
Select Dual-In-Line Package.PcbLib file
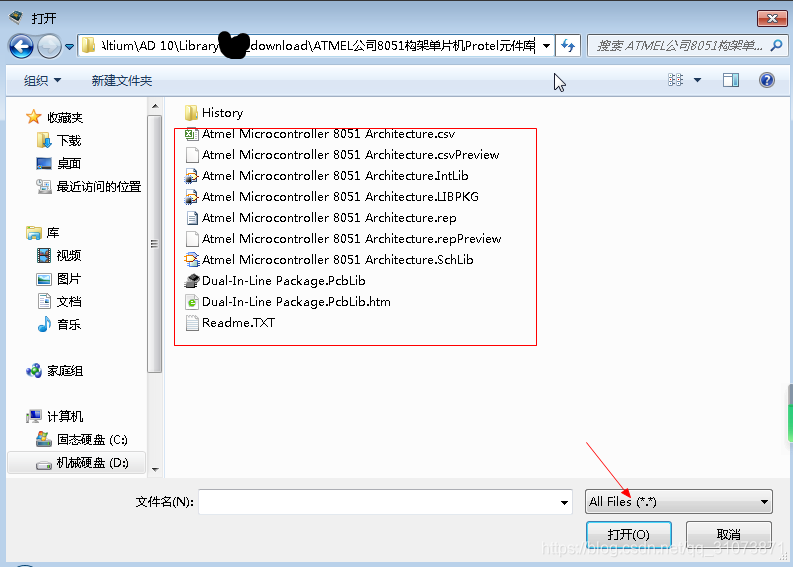click(x=283, y=281)
